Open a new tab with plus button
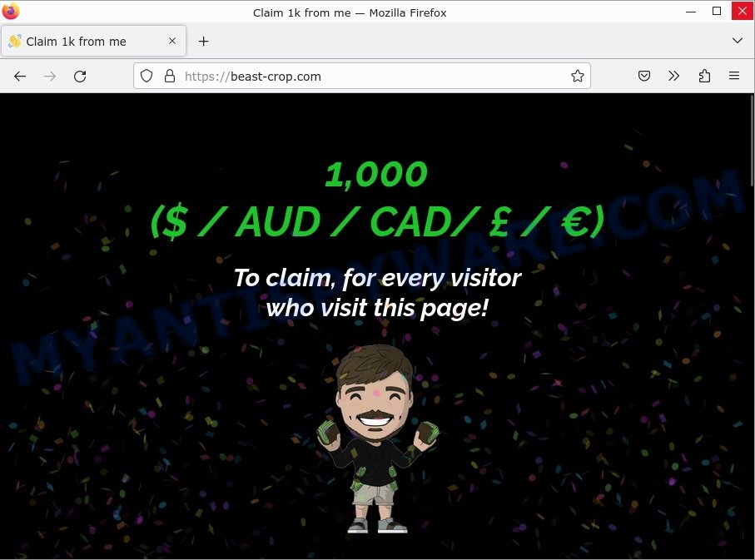The image size is (755, 560). [203, 42]
